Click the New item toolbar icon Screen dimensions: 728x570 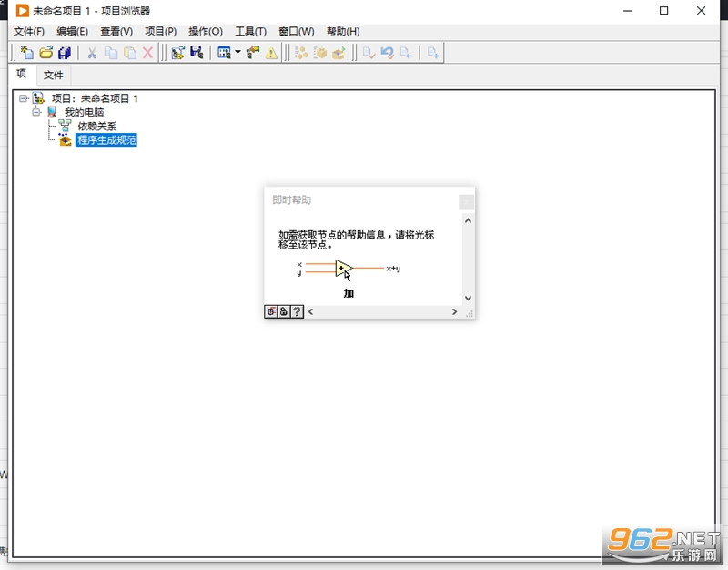pos(27,53)
